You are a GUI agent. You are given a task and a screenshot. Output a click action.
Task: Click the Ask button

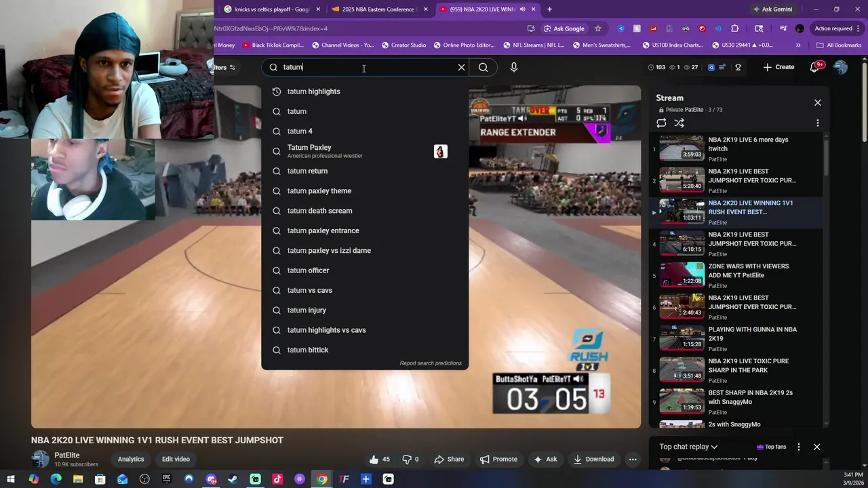(x=545, y=459)
